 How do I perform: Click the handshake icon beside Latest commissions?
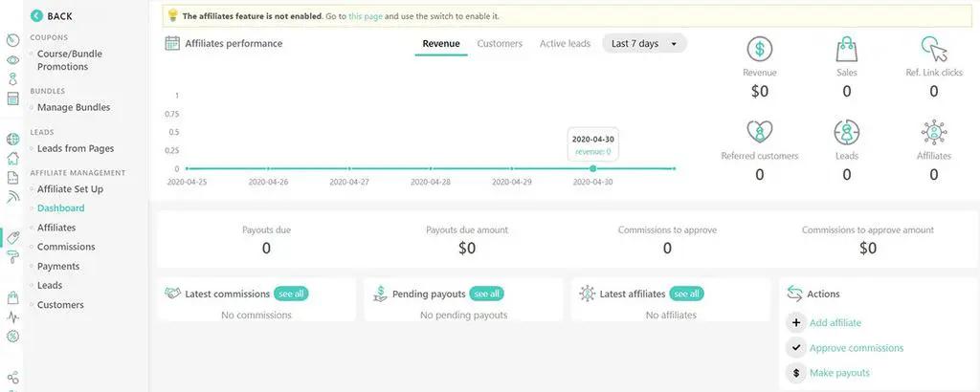[x=172, y=293]
